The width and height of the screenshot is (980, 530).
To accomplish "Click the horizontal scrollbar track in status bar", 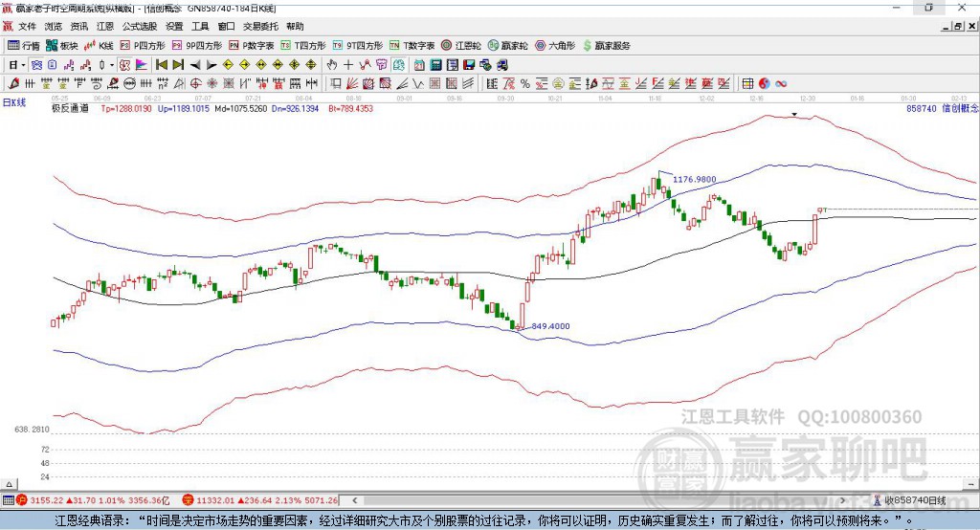I will [600, 500].
